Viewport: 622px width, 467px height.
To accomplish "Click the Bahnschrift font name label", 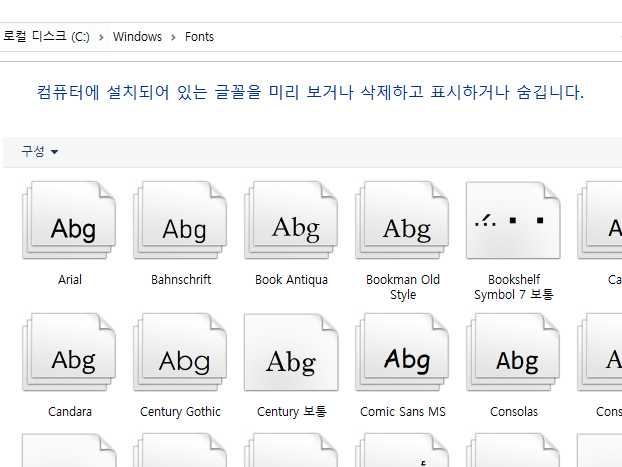I will (x=181, y=280).
